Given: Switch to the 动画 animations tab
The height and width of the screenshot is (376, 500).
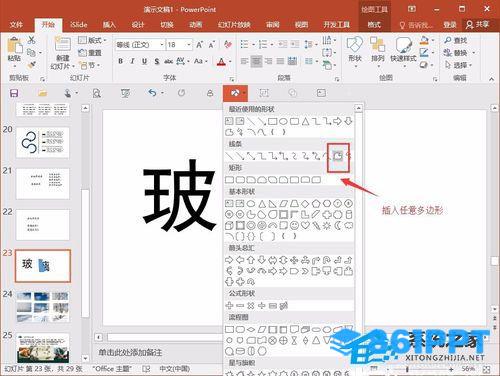Looking at the screenshot, I should tap(196, 25).
